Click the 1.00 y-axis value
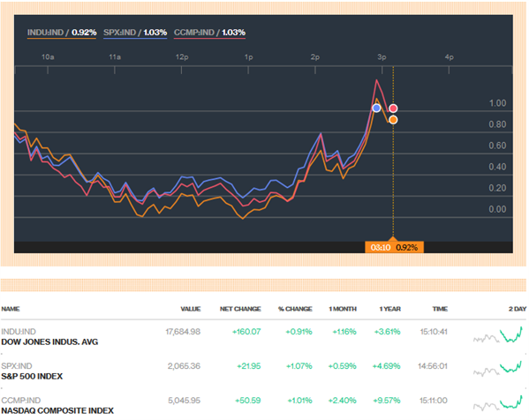The height and width of the screenshot is (420, 529). click(x=497, y=103)
